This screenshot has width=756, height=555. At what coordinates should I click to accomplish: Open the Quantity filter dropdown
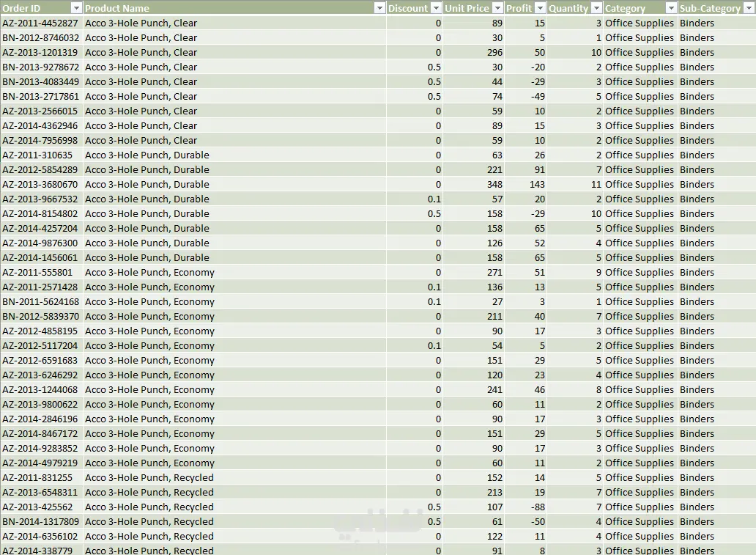point(596,8)
